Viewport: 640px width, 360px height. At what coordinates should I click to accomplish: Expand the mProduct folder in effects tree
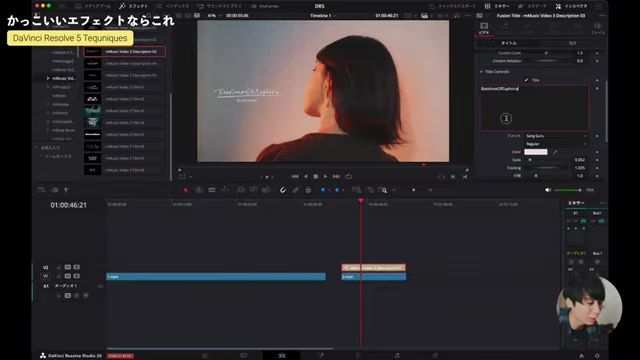point(48,87)
